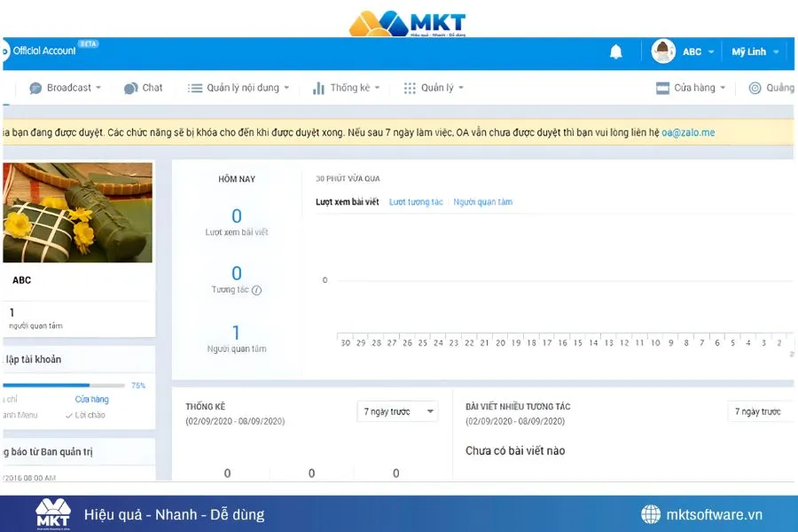Click the Quảng target icon in the navbar
Image resolution: width=798 pixels, height=532 pixels.
(x=755, y=88)
